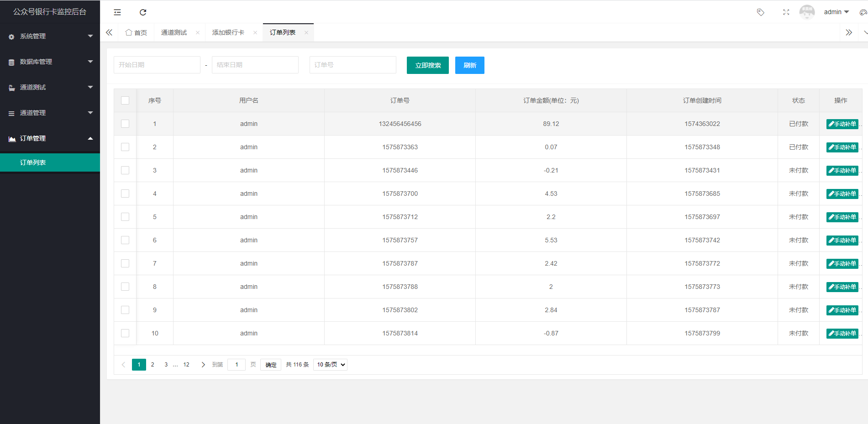Viewport: 868px width, 424px height.
Task: Expand the 系统管理 sidebar menu
Action: tap(50, 36)
